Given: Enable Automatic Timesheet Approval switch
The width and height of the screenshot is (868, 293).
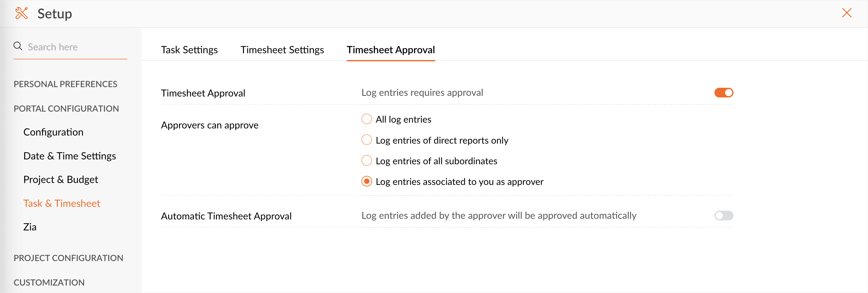Looking at the screenshot, I should pos(723,215).
